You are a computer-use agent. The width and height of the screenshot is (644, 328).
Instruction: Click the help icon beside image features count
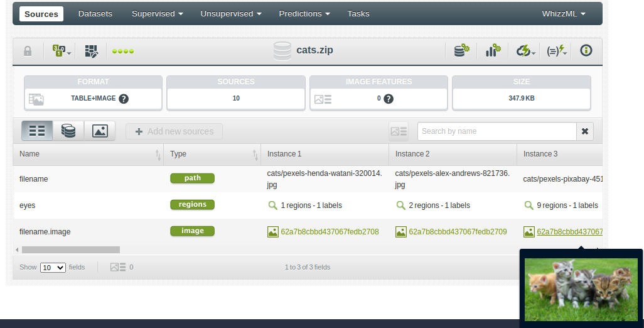[389, 99]
